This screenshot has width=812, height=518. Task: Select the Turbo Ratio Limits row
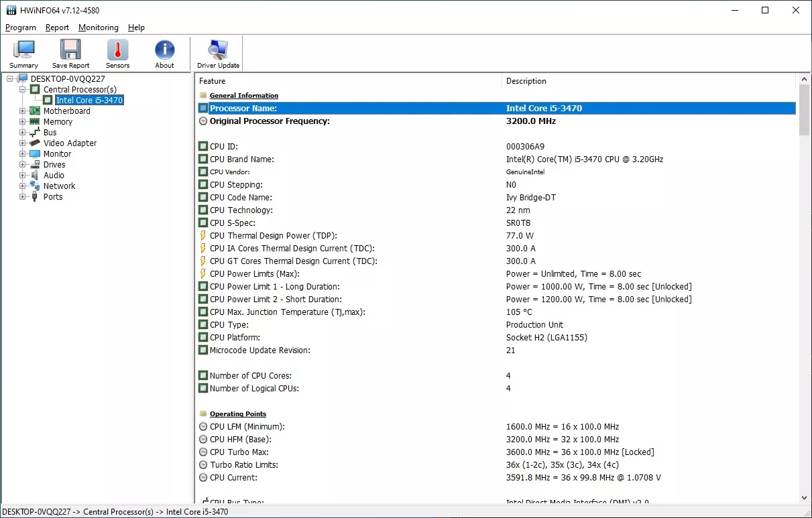[496, 465]
